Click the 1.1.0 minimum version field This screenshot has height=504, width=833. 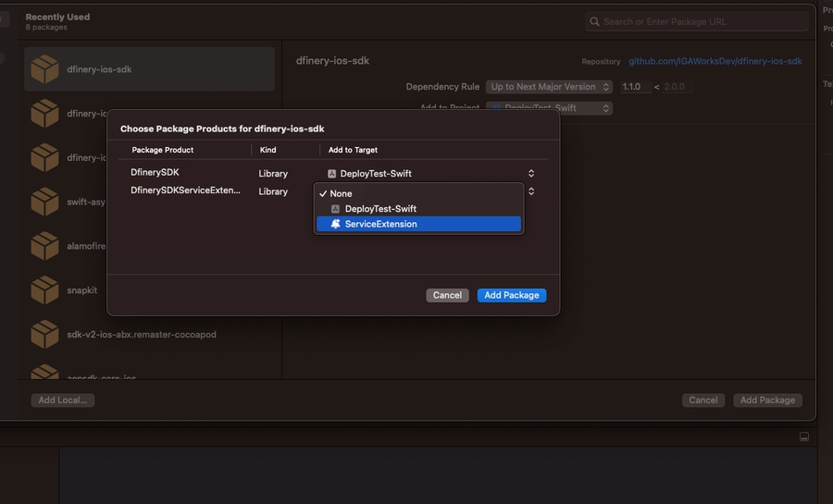[634, 87]
